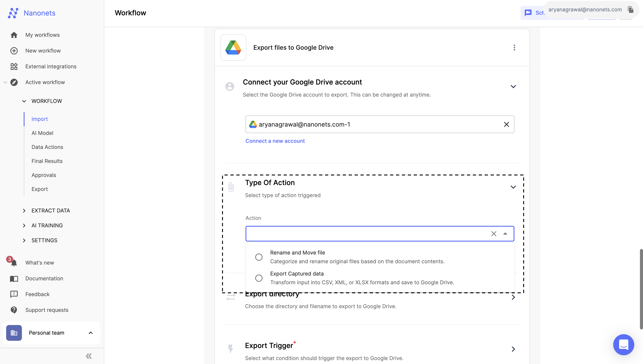Image resolution: width=643 pixels, height=364 pixels.
Task: Open External integrations label
Action: point(51,67)
